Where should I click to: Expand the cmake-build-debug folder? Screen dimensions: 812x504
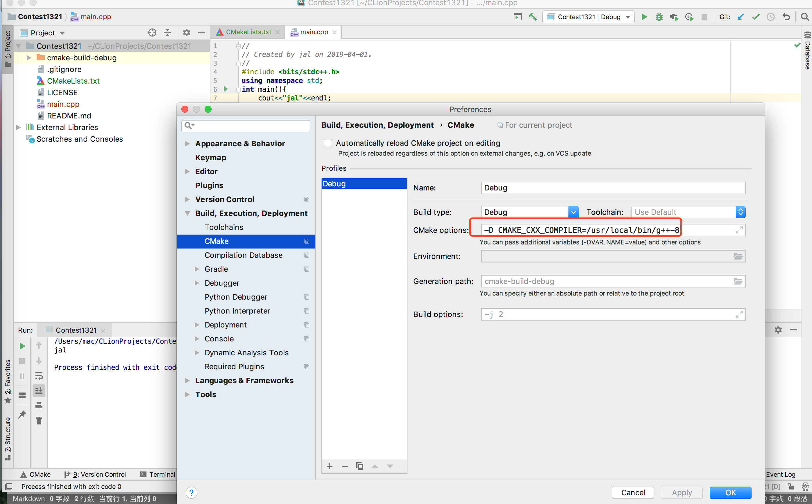click(x=29, y=58)
